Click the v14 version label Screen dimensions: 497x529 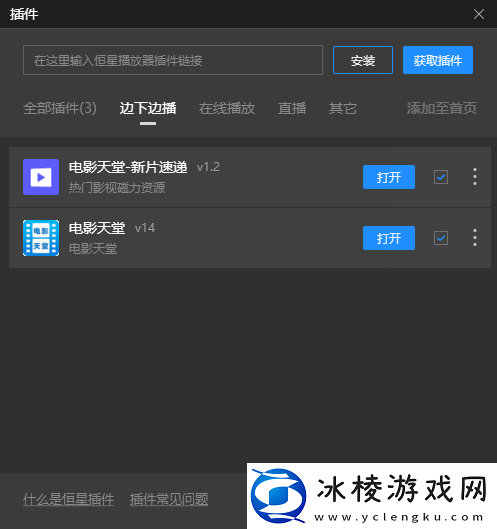pyautogui.click(x=145, y=228)
